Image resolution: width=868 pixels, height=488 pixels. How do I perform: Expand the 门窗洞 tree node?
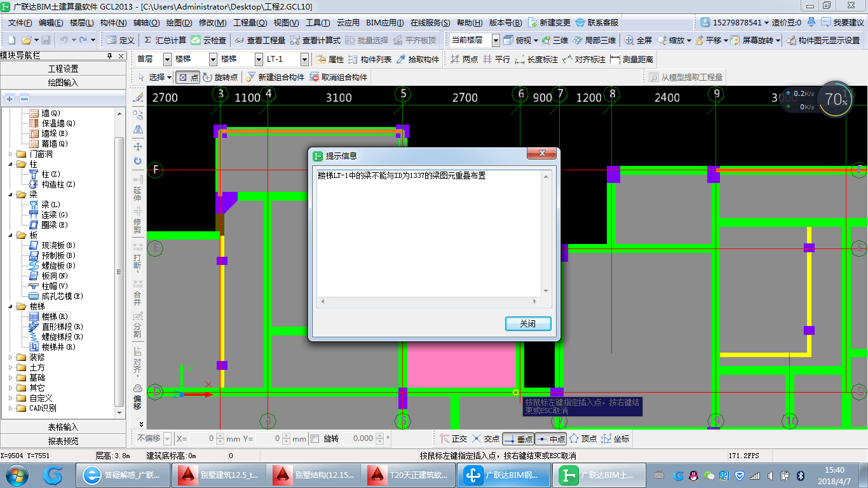coord(11,154)
